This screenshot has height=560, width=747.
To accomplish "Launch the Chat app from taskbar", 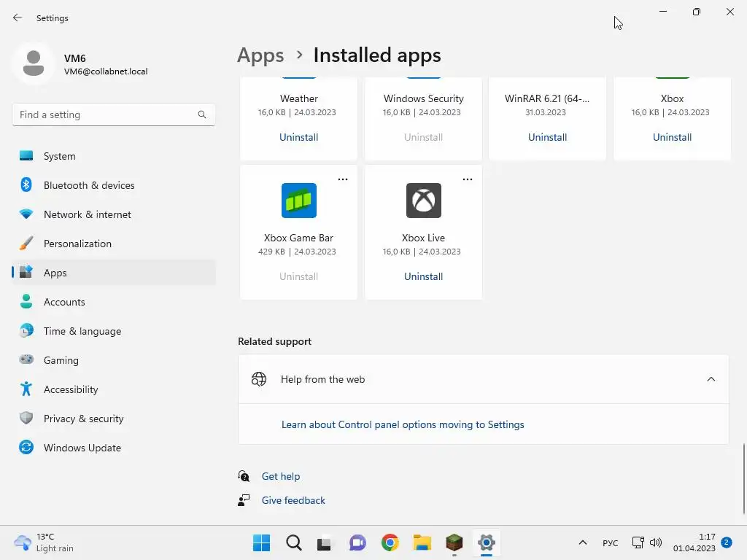I will [x=357, y=542].
